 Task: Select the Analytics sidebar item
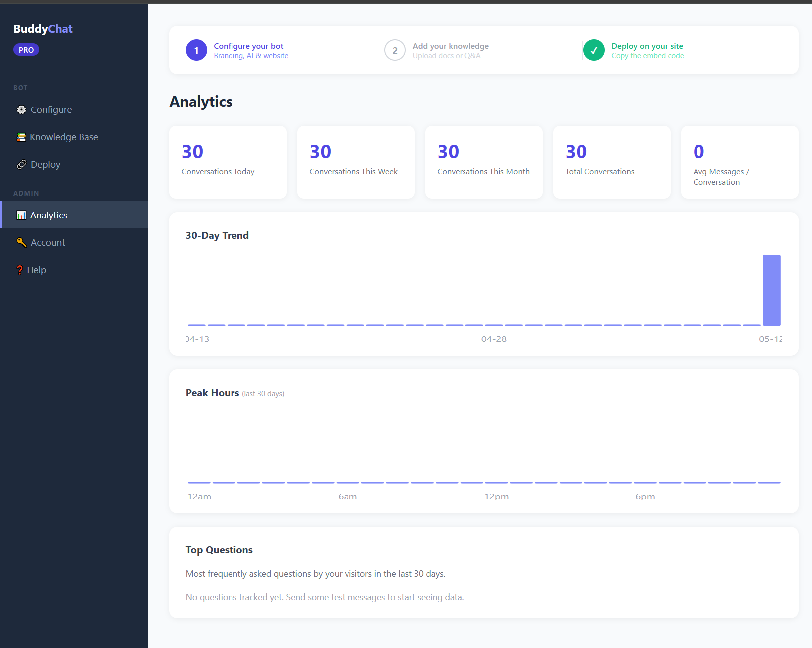(x=74, y=215)
